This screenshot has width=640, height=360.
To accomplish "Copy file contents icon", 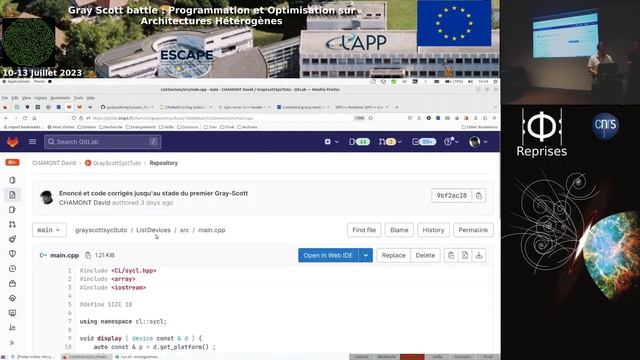I will pyautogui.click(x=451, y=255).
